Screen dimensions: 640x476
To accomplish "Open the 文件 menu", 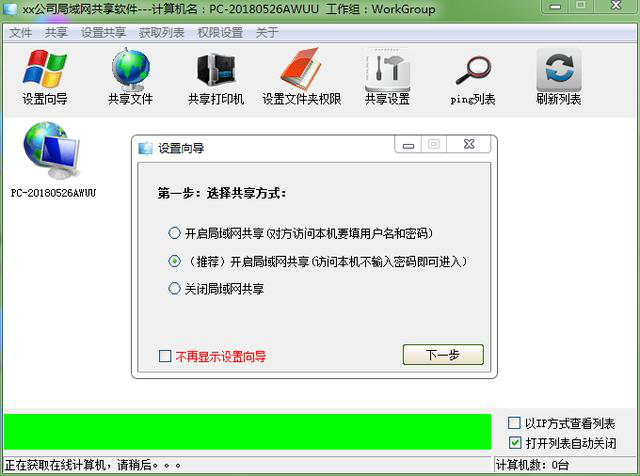I will [x=20, y=32].
